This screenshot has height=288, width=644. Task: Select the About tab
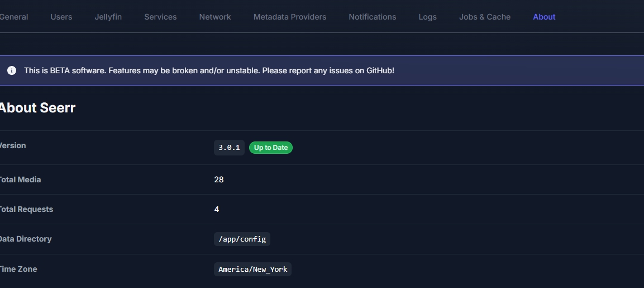coord(544,17)
